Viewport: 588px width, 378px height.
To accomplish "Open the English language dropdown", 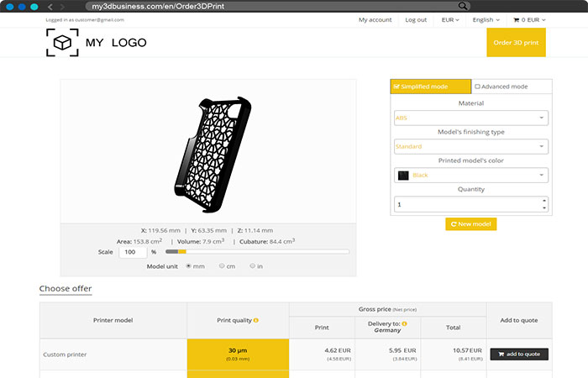I will [486, 20].
